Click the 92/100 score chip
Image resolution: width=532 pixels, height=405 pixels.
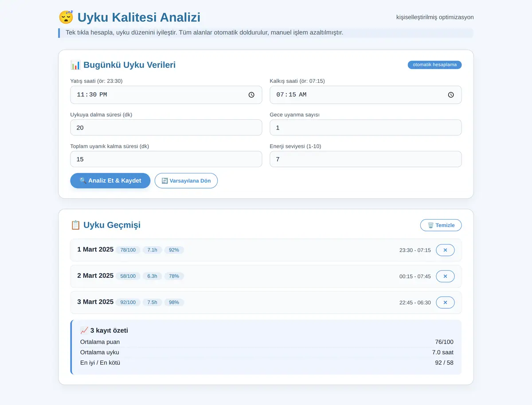click(128, 303)
